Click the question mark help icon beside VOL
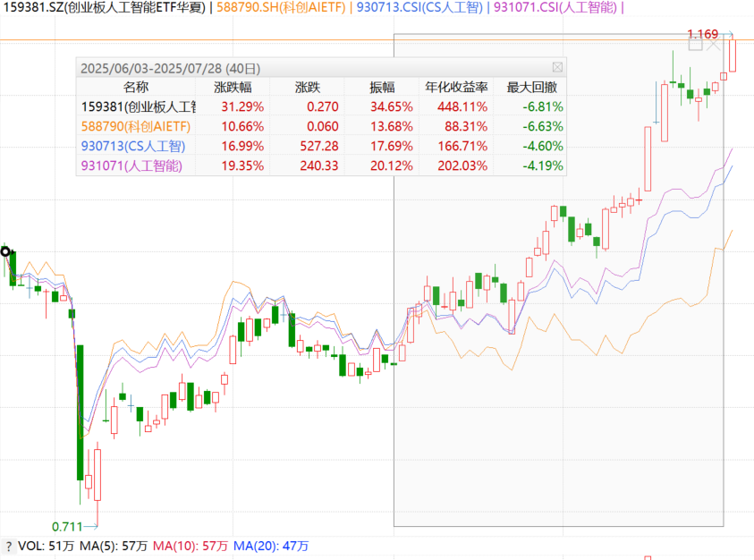The width and height of the screenshot is (754, 560). click(x=9, y=547)
